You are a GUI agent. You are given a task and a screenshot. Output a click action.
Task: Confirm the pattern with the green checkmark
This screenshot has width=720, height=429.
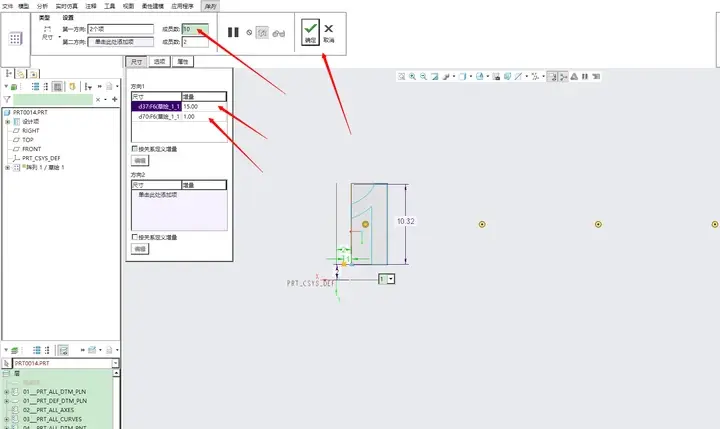[x=310, y=32]
